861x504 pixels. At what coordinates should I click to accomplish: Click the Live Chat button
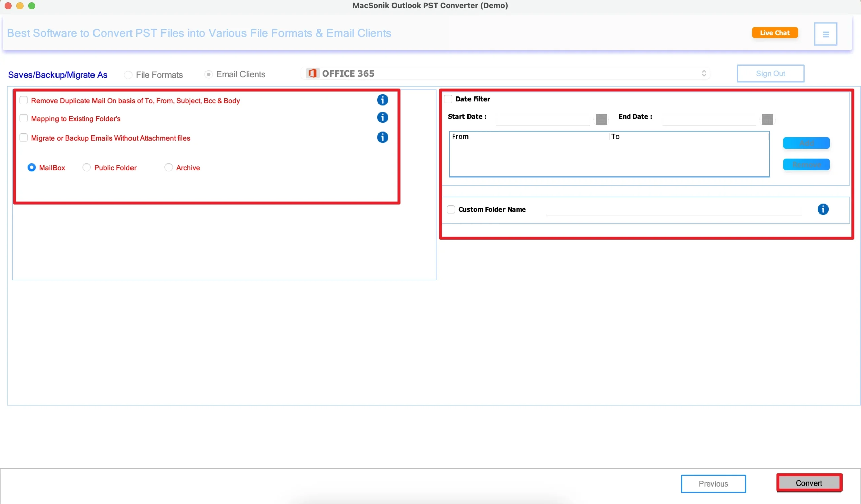coord(775,33)
